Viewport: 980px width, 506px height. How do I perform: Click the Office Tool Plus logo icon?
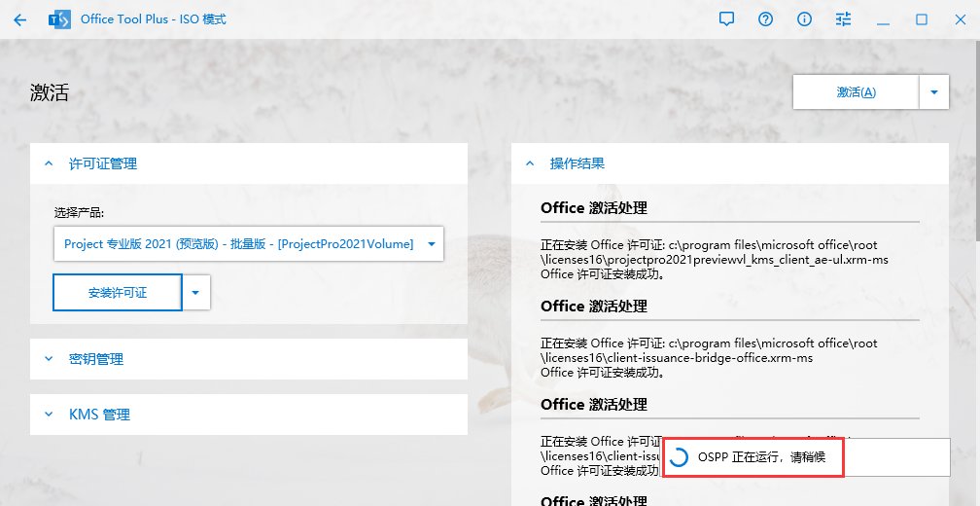coord(59,19)
